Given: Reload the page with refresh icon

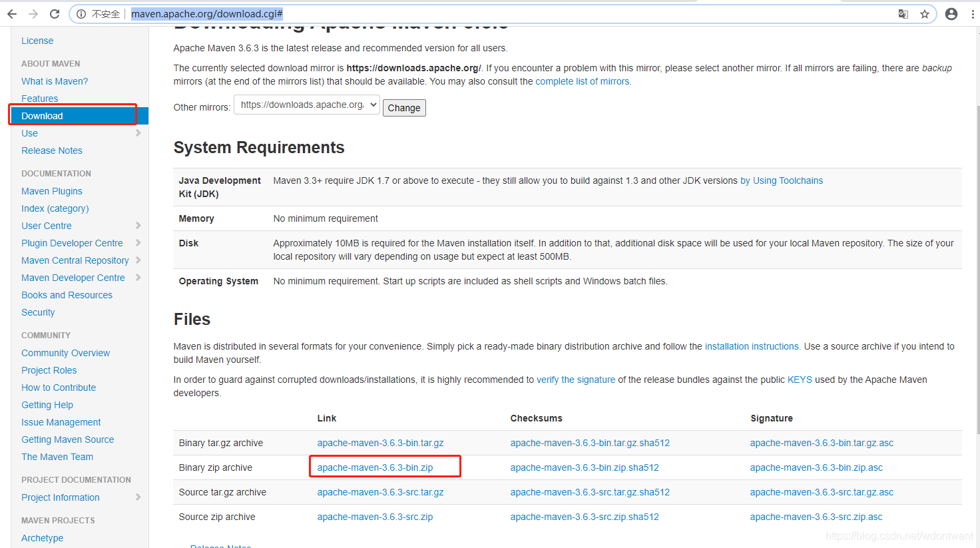Looking at the screenshot, I should [55, 14].
